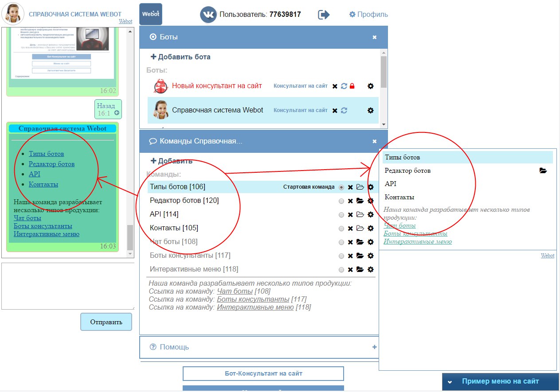Delete the Боты консультанты [117] command
The width and height of the screenshot is (560, 392).
[350, 256]
